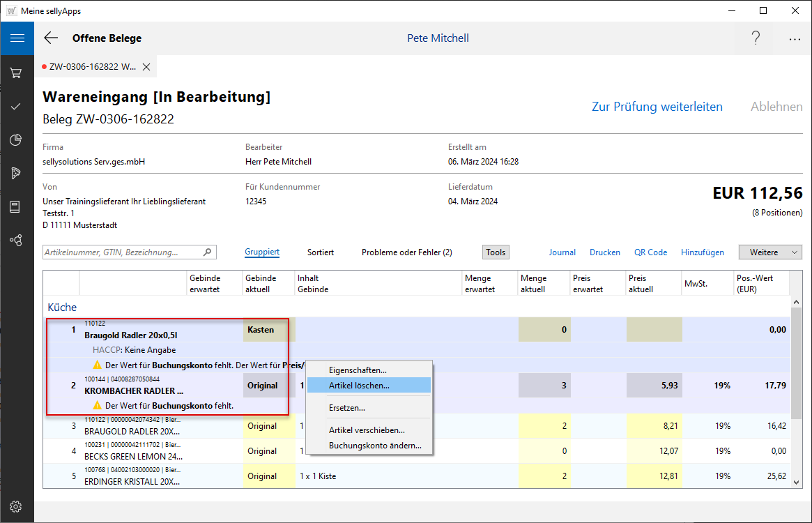Open settings gear in sidebar
Image resolution: width=812 pixels, height=523 pixels.
tap(17, 506)
